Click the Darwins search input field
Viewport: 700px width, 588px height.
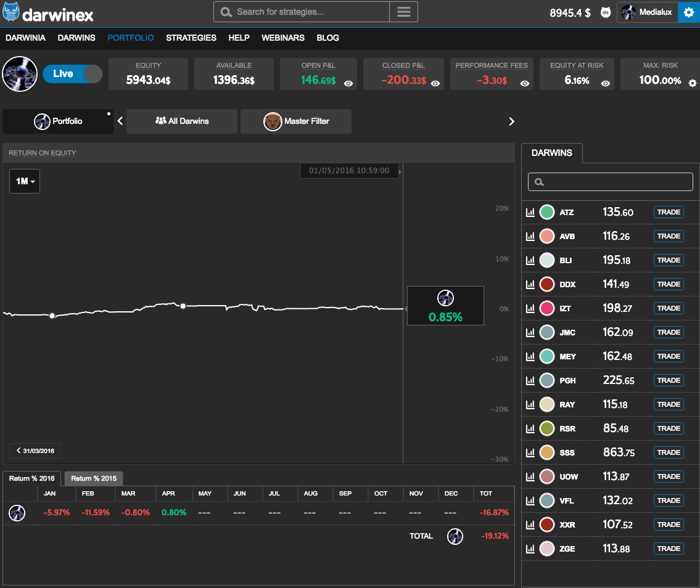[x=611, y=182]
